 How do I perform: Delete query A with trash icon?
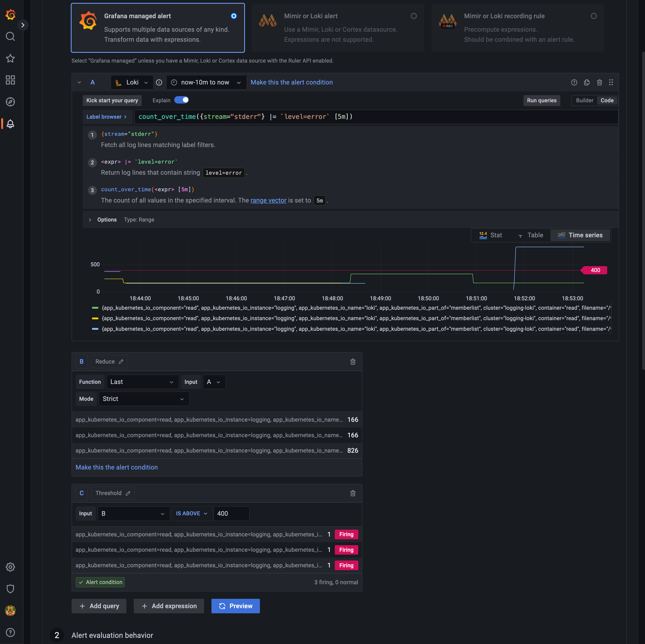pos(599,82)
